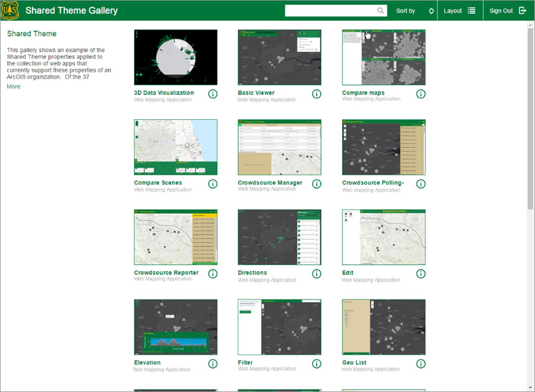
Task: Open info for Basic Viewer app
Action: point(316,94)
